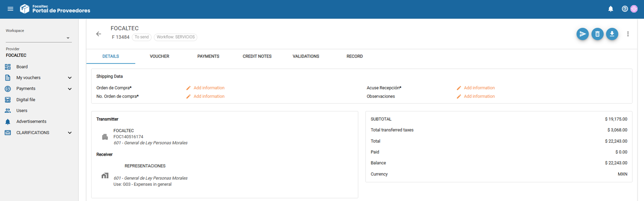Open the VALIDATIONS tab
Viewport: 644px width, 201px height.
[x=306, y=56]
